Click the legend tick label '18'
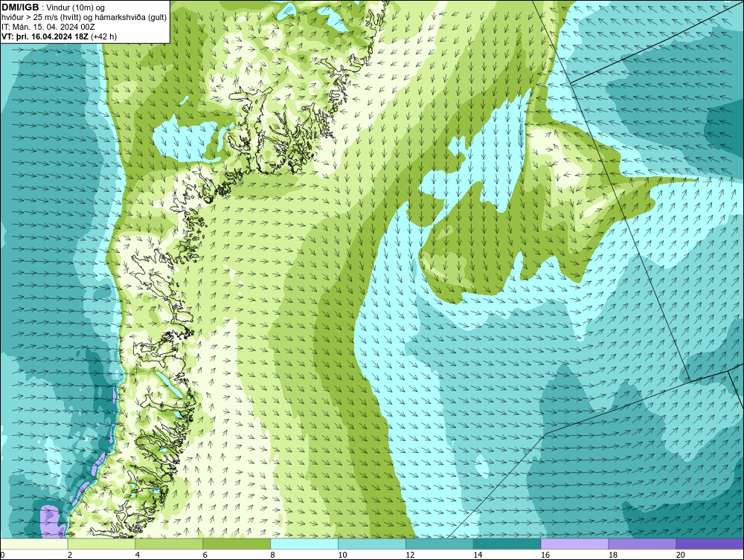744x560 pixels. click(612, 555)
